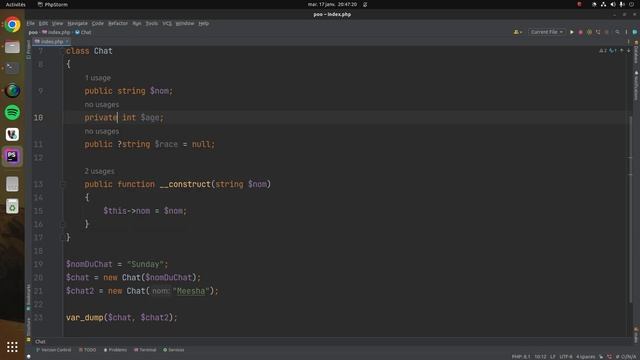Click the index.php breadcrumb in navigation bar
640x360 pixels.
coord(56,32)
